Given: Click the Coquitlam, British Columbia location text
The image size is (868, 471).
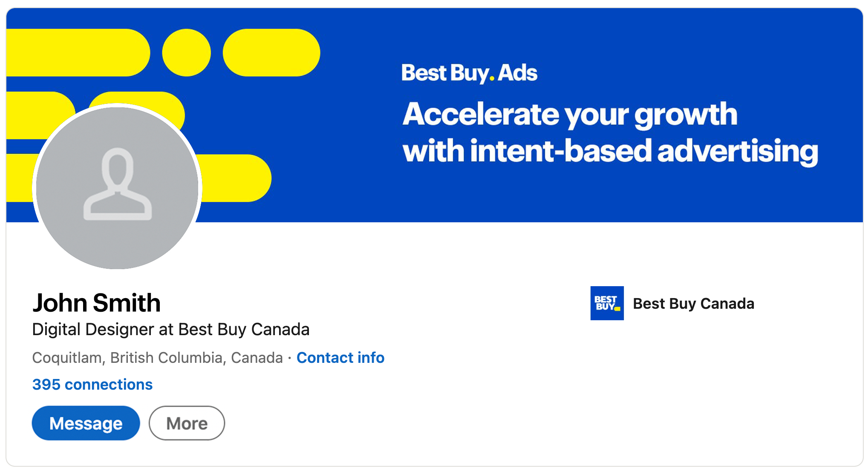Looking at the screenshot, I should point(157,358).
